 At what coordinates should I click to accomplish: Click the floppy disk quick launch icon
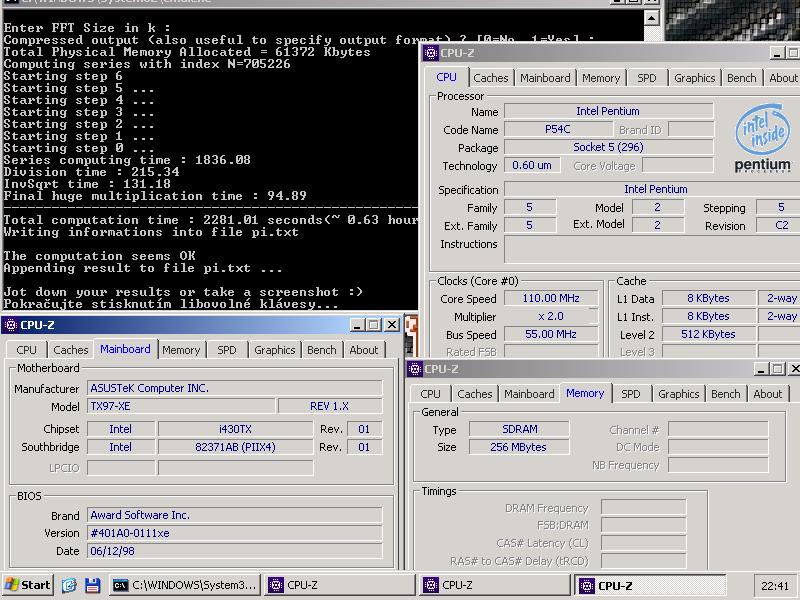[92, 585]
